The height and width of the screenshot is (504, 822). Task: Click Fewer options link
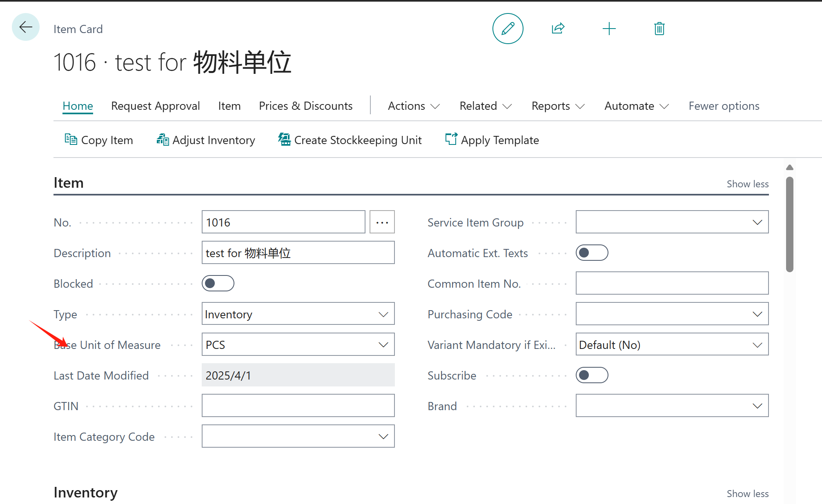[x=724, y=106]
